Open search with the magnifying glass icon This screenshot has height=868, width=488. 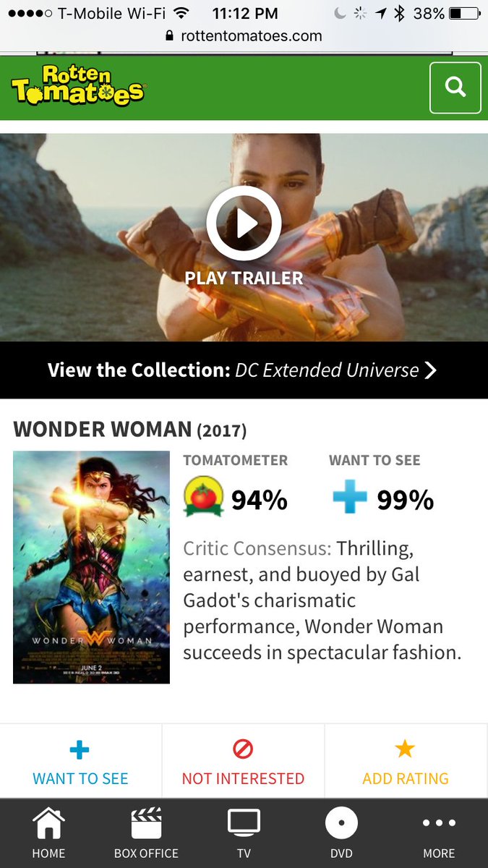coord(455,88)
